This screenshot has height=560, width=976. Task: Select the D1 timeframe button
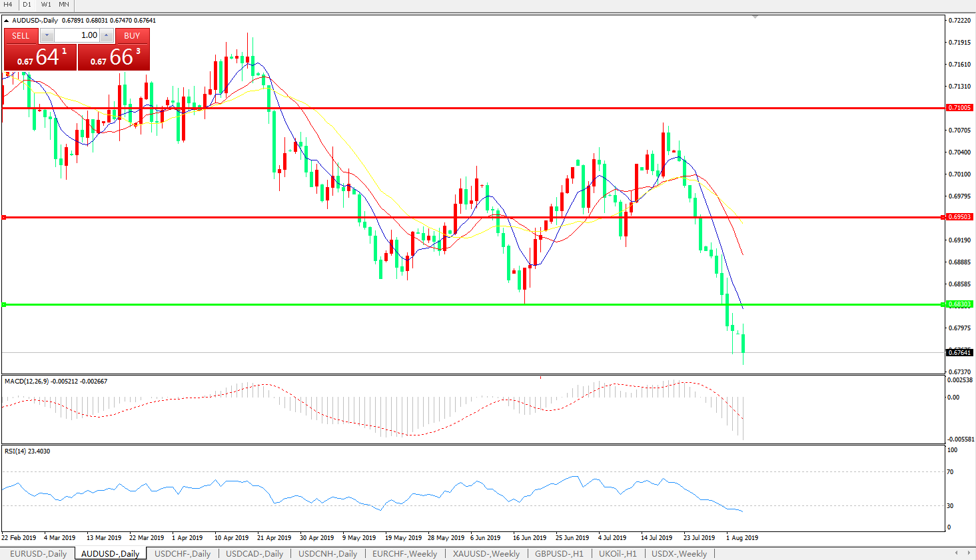pyautogui.click(x=27, y=5)
